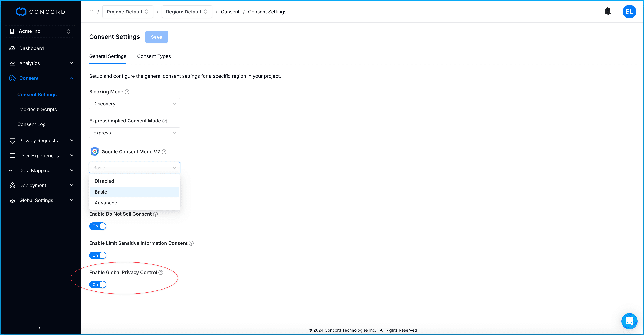Click Express/Implied Consent Mode help icon
Image resolution: width=644 pixels, height=335 pixels.
pos(165,121)
